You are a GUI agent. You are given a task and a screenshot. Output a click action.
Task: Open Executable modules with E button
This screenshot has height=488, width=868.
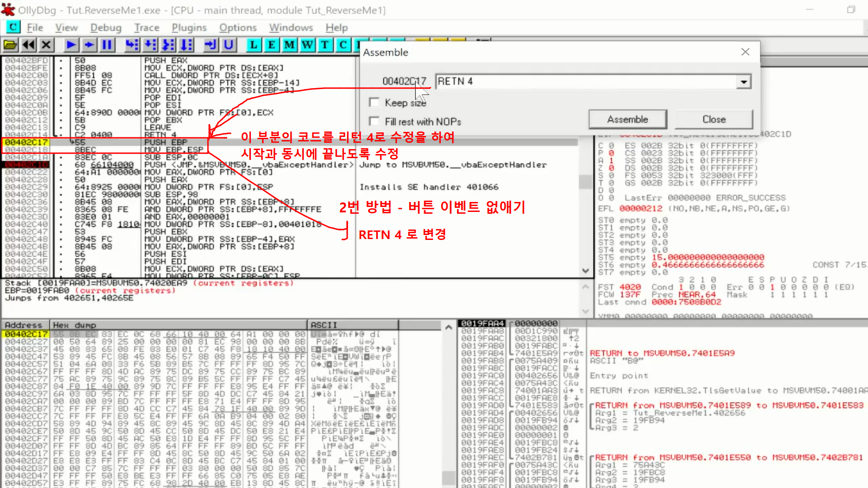pyautogui.click(x=271, y=45)
